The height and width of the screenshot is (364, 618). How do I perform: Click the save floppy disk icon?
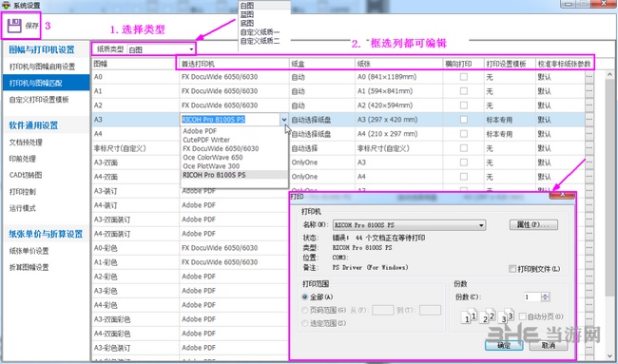(x=14, y=26)
